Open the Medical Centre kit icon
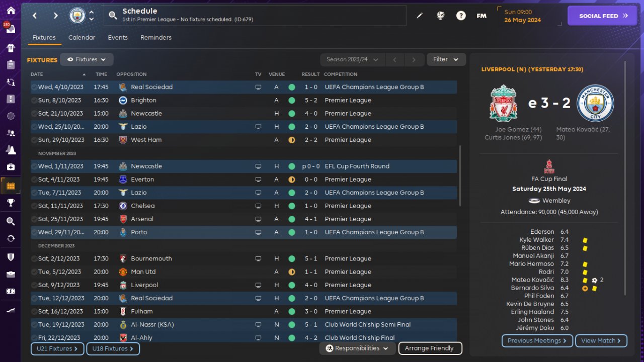644x362 pixels. [x=11, y=166]
